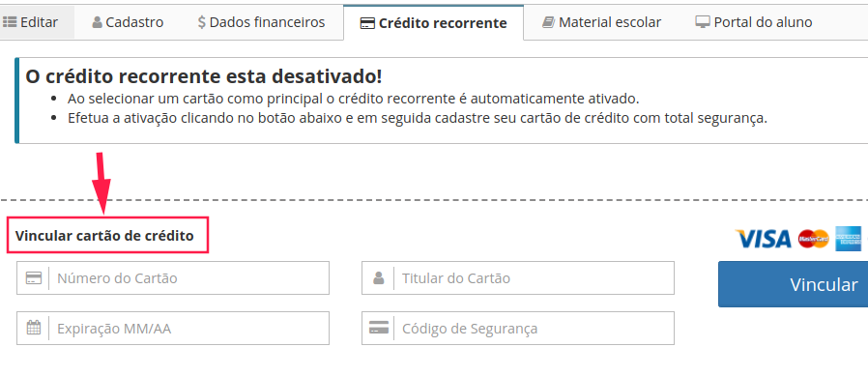Screen dimensions: 868x376
Task: Click the credit card icon in Número do Cartão
Action: [34, 278]
